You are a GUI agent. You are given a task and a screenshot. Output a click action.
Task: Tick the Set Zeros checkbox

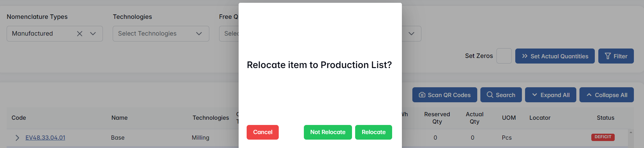[504, 56]
